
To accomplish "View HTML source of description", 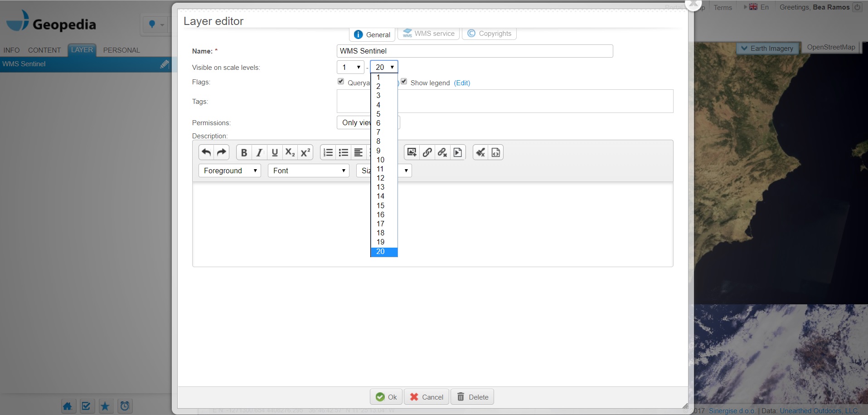I will (496, 152).
